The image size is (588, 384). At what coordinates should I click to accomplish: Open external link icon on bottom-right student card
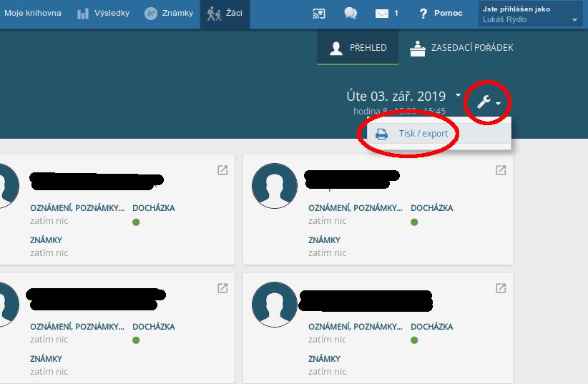[501, 288]
